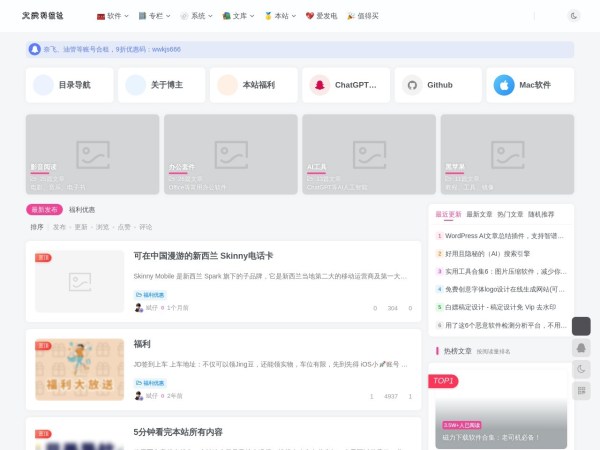Screen dimensions: 600x450
Task: Sort posts by 更新
Action: click(x=81, y=227)
